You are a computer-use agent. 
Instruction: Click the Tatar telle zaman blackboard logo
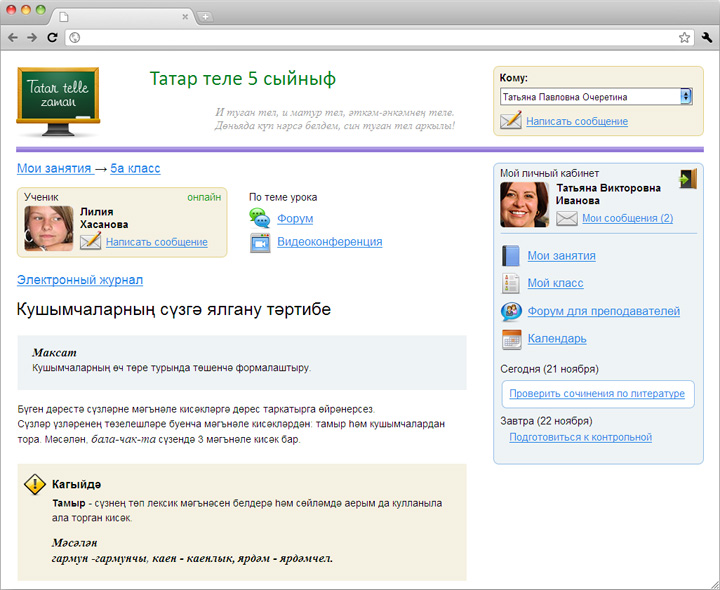58,101
